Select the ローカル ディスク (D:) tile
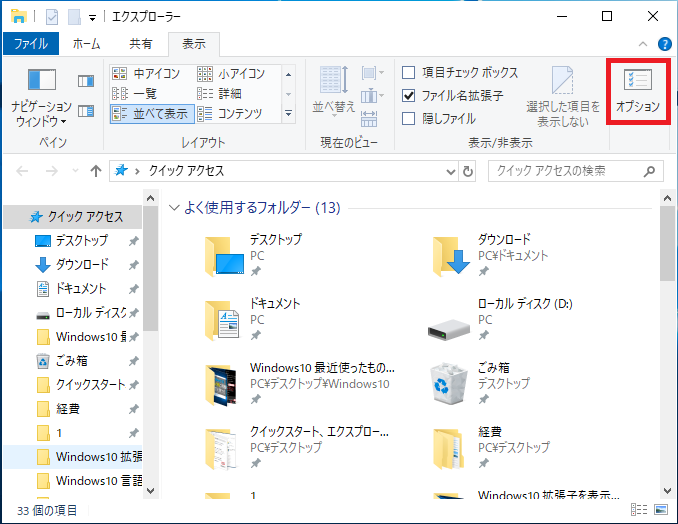 [x=502, y=319]
